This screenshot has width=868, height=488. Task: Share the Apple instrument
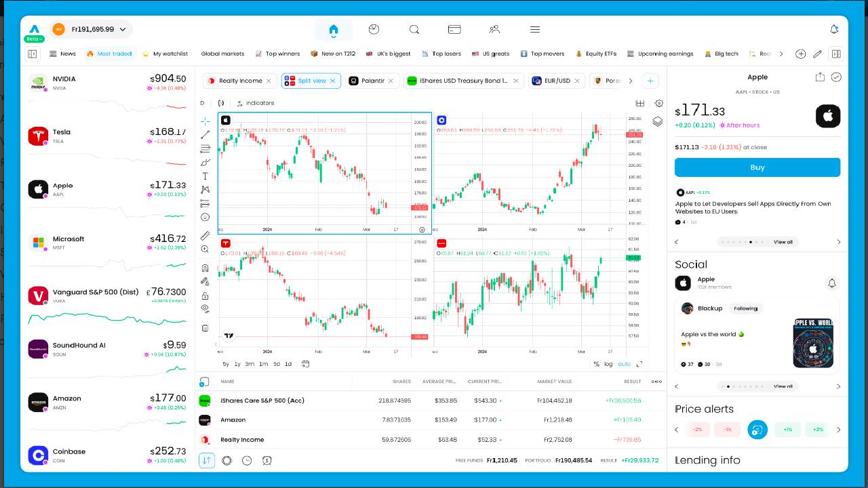tap(820, 77)
